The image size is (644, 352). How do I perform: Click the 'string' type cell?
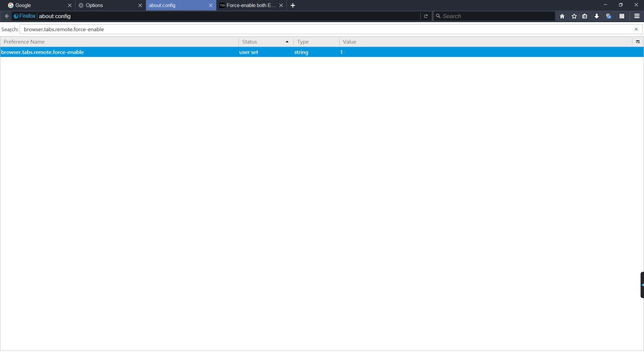pos(301,52)
